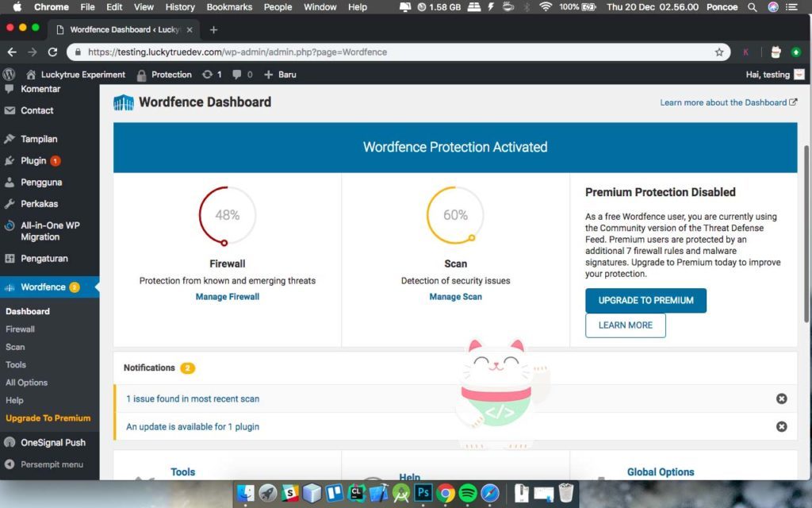Open Contact in the sidebar
The width and height of the screenshot is (812, 508).
click(36, 110)
